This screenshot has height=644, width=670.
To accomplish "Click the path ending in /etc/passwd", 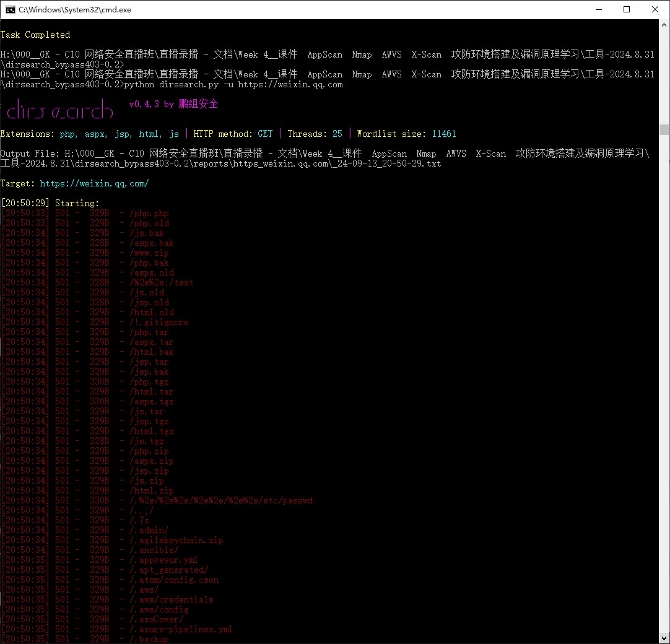I will point(220,500).
